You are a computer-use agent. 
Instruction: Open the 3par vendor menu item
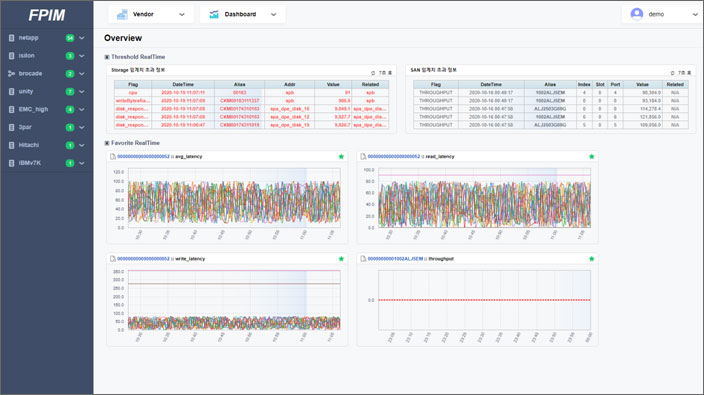(x=47, y=127)
